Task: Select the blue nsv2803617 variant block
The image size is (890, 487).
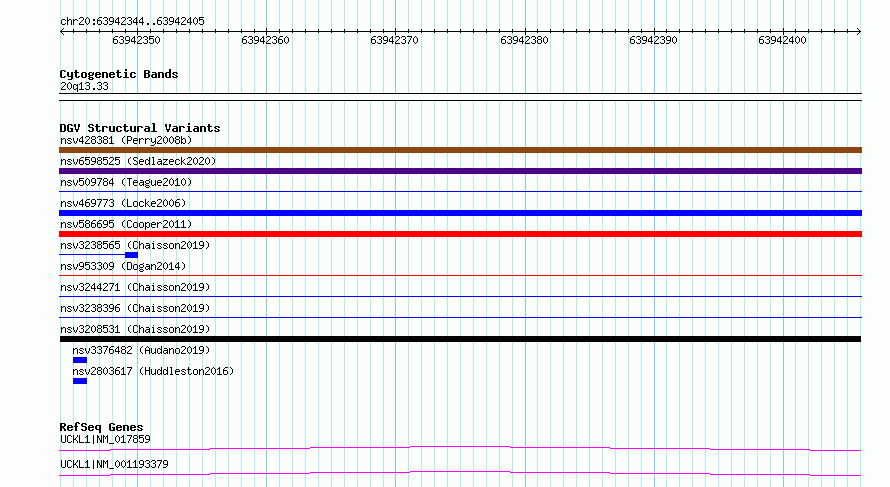Action: [80, 381]
